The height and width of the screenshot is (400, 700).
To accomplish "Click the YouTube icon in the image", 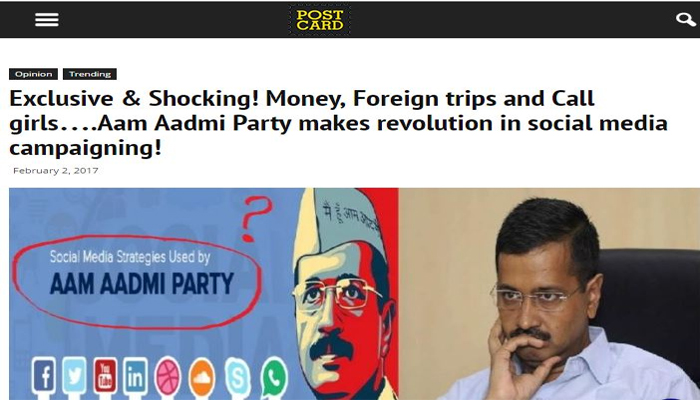I will [x=105, y=376].
